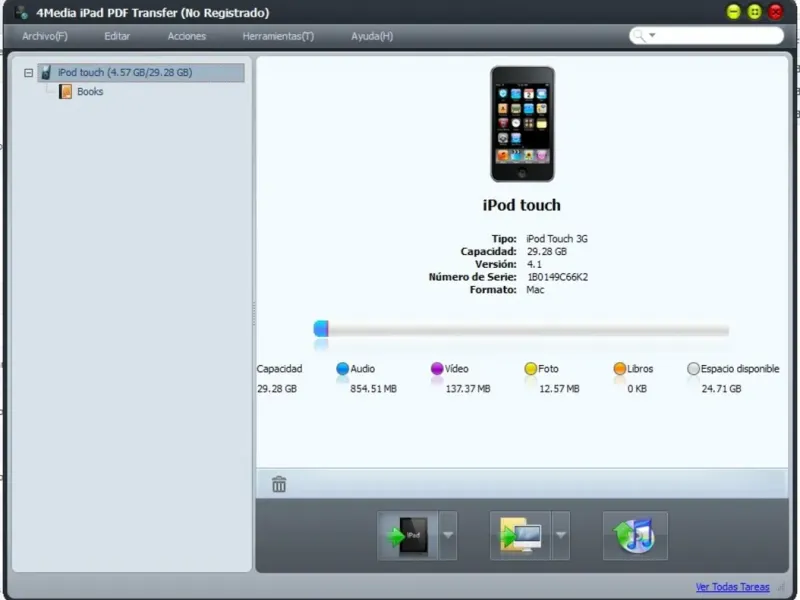Click into the search input field
Screen dimensions: 800x600
(718, 36)
